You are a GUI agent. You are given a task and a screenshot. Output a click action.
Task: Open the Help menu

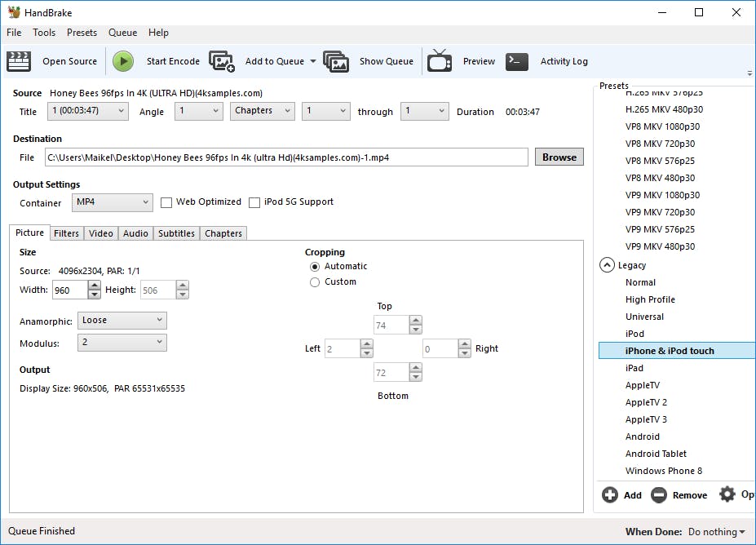point(158,33)
